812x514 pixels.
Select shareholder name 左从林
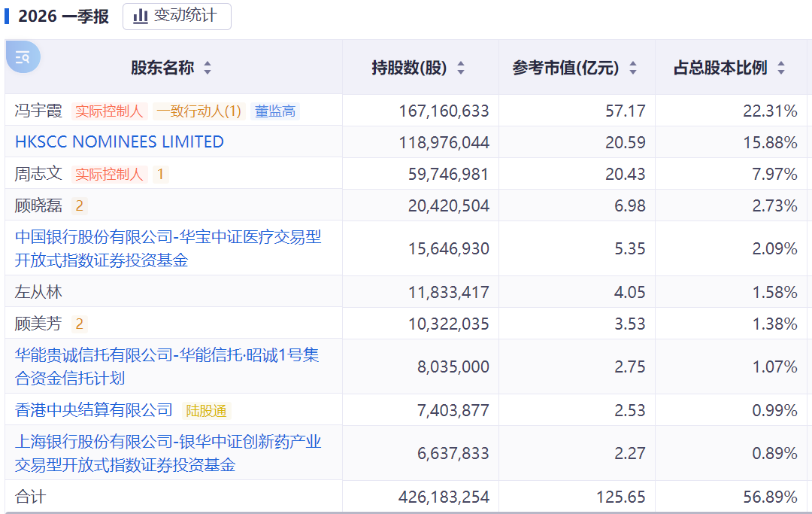click(38, 292)
